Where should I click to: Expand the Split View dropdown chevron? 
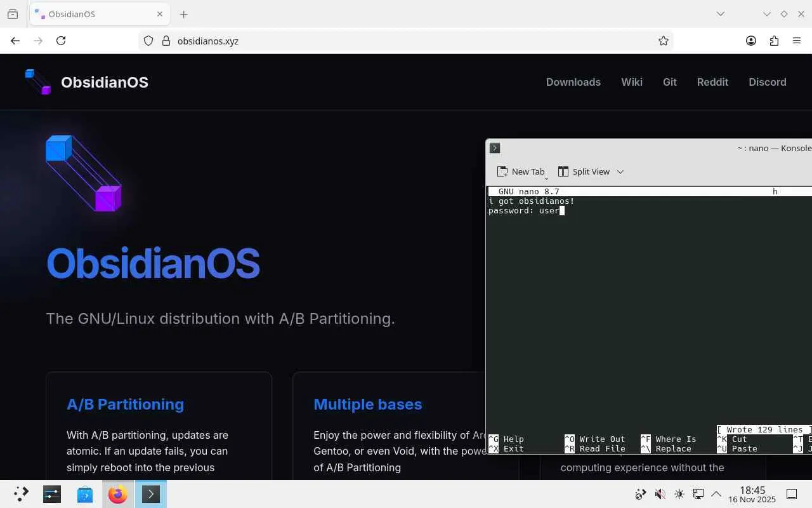coord(620,171)
